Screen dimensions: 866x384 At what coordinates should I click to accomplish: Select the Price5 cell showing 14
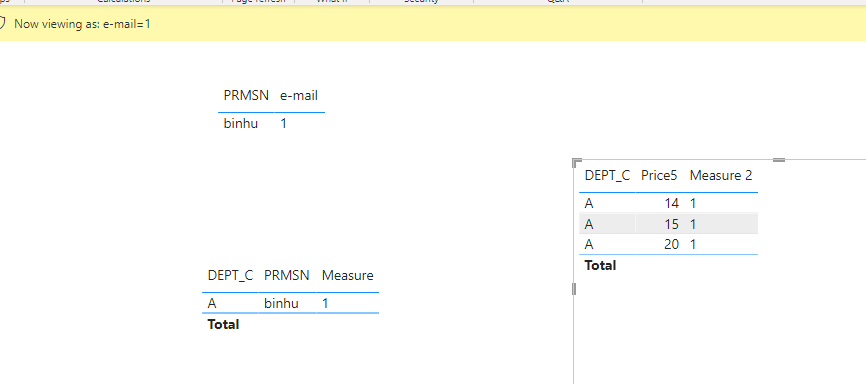pos(671,203)
